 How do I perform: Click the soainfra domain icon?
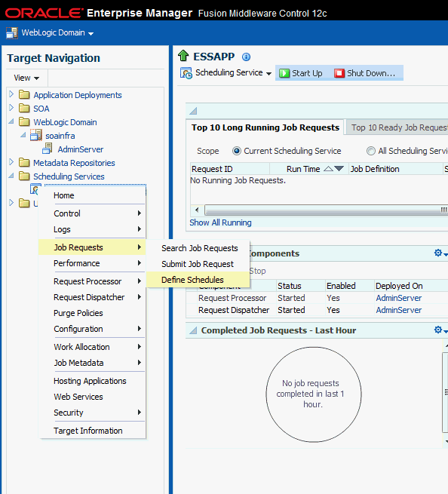[x=36, y=136]
